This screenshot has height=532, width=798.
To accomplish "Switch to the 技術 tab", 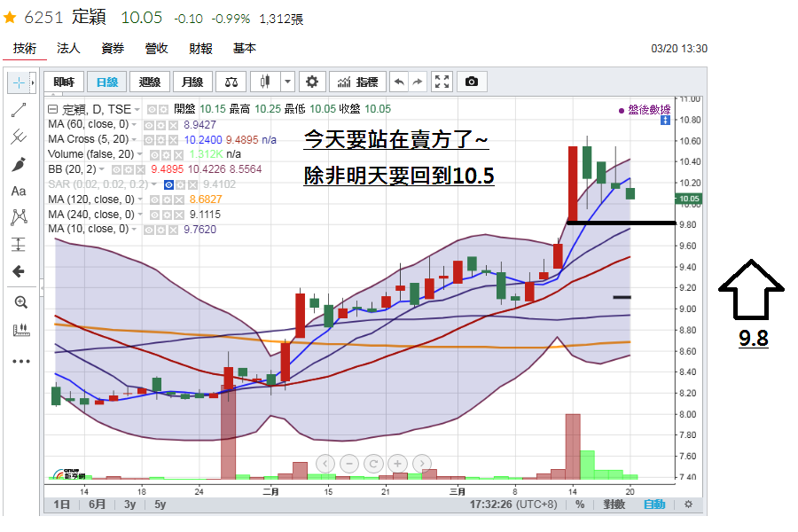I will coord(25,49).
